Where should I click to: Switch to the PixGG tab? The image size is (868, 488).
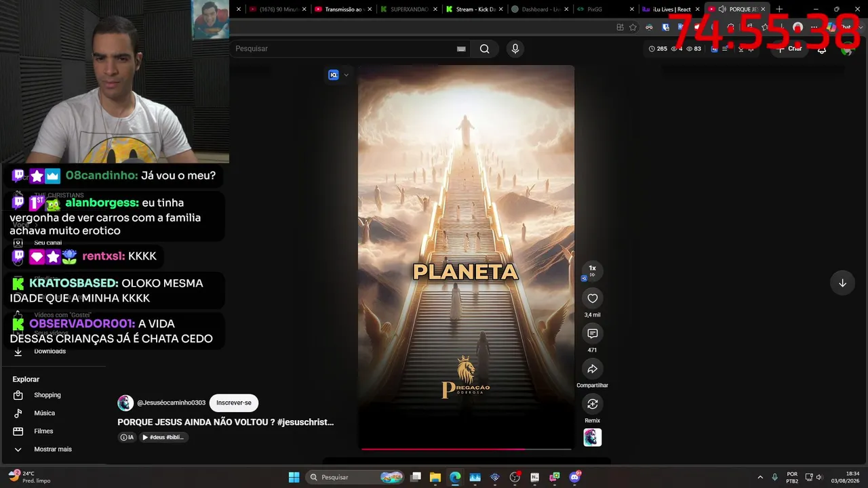(x=605, y=9)
